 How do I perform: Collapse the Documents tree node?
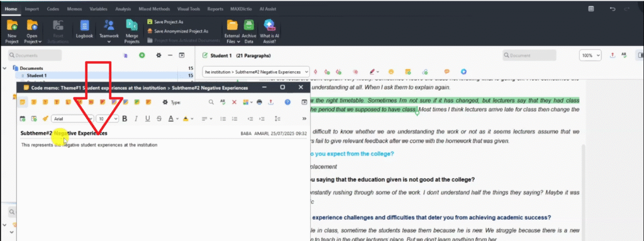(x=4, y=68)
